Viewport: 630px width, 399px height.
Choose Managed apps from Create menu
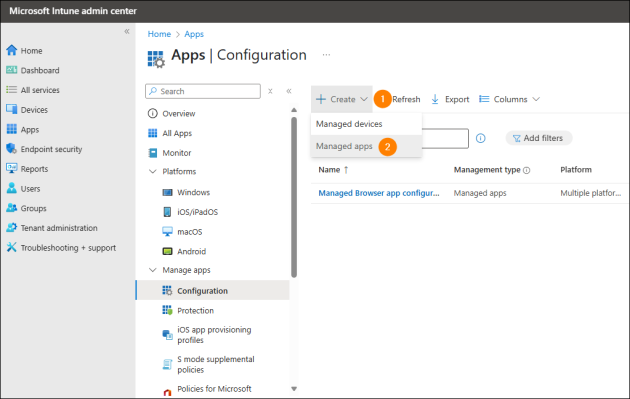tap(366, 146)
